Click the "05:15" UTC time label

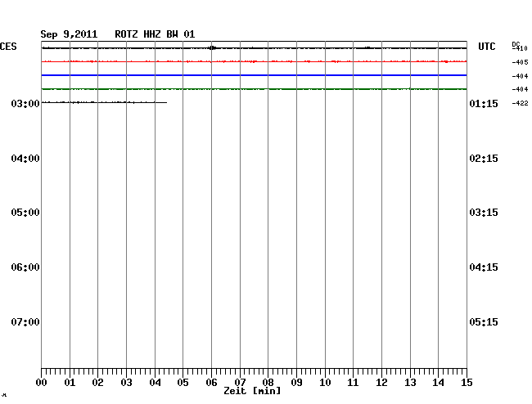point(484,321)
